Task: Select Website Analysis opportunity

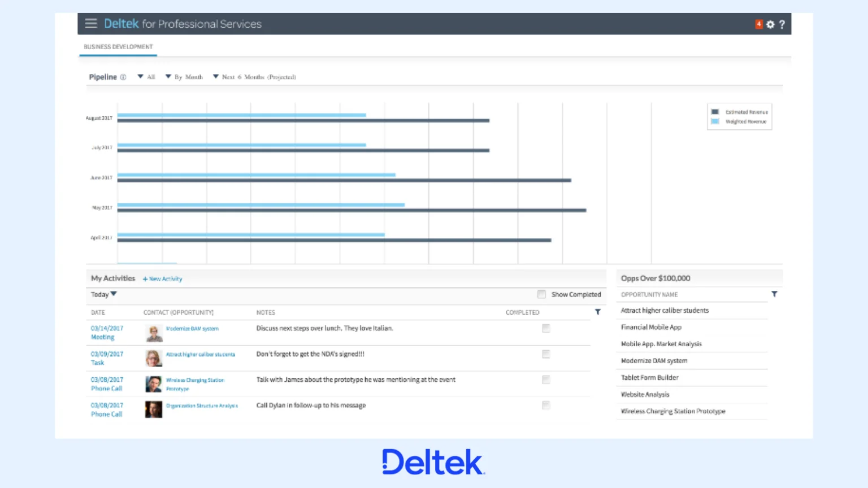Action: [x=645, y=395]
